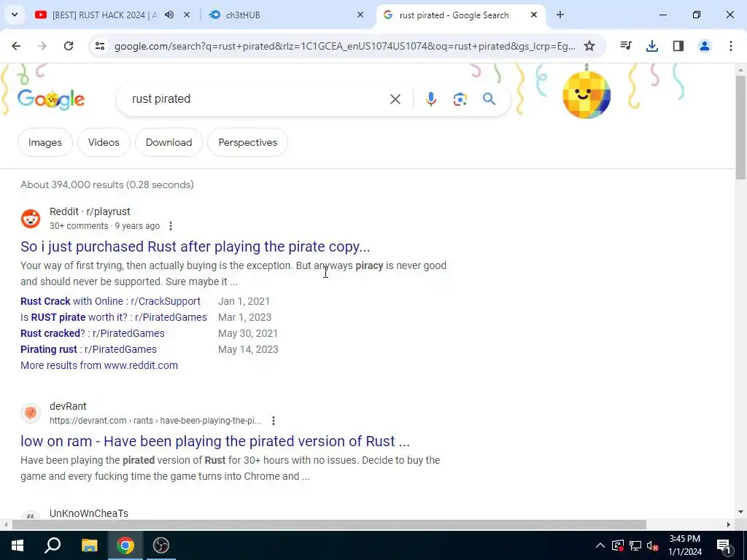Image resolution: width=747 pixels, height=560 pixels.
Task: Select the rust pirated Google Search tab
Action: click(x=452, y=15)
